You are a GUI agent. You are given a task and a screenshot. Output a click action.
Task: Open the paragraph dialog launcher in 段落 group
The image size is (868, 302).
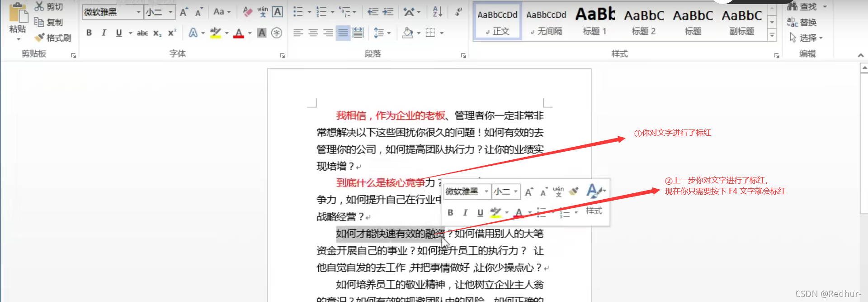[x=463, y=55]
